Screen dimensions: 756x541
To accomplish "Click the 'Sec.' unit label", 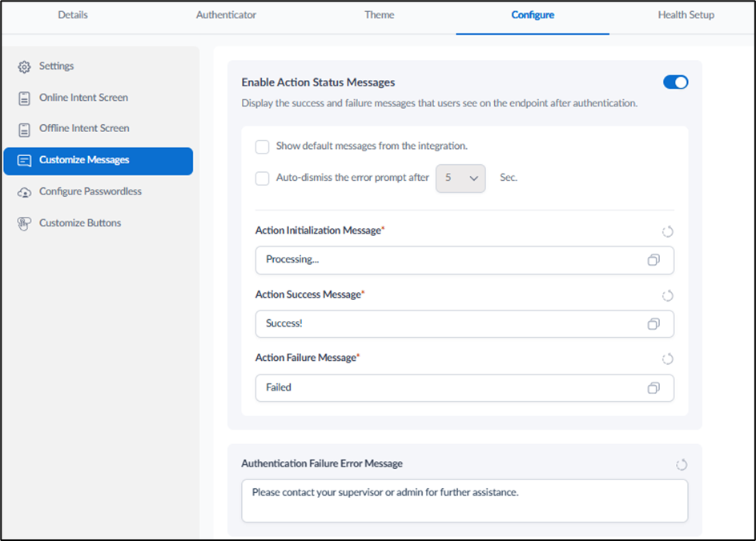I will [x=509, y=178].
